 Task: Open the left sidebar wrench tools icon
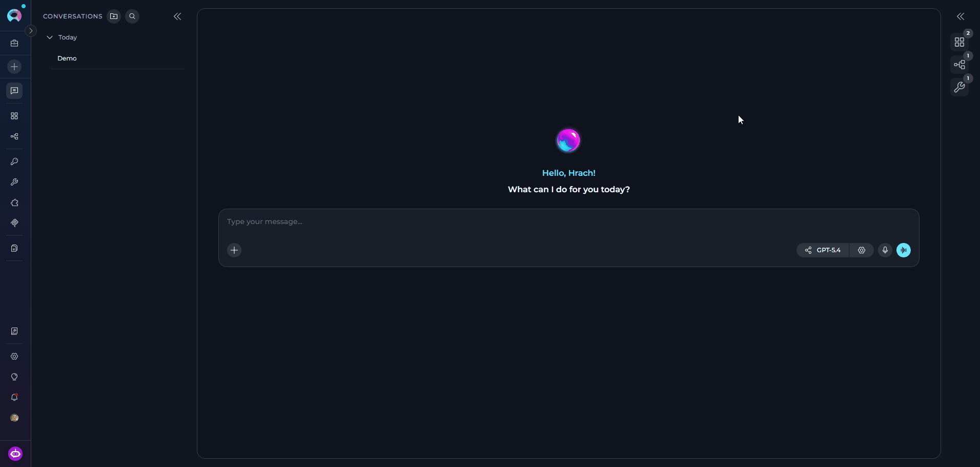[14, 182]
